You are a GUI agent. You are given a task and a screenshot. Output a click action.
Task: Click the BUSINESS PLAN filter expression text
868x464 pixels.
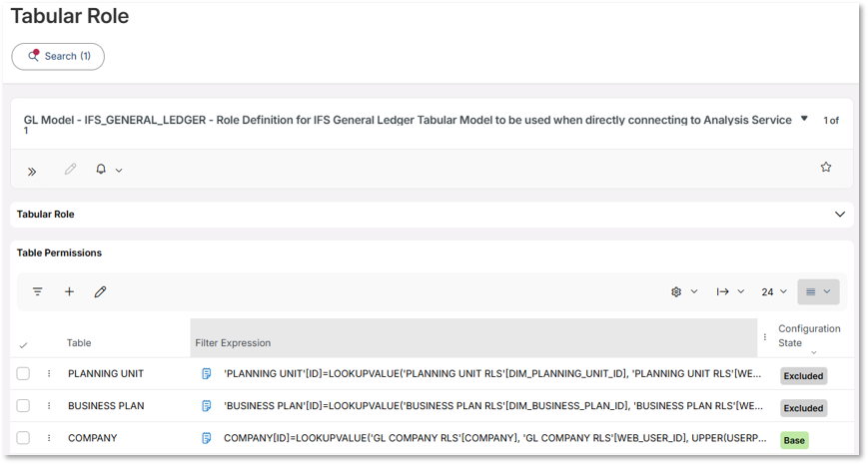click(493, 406)
